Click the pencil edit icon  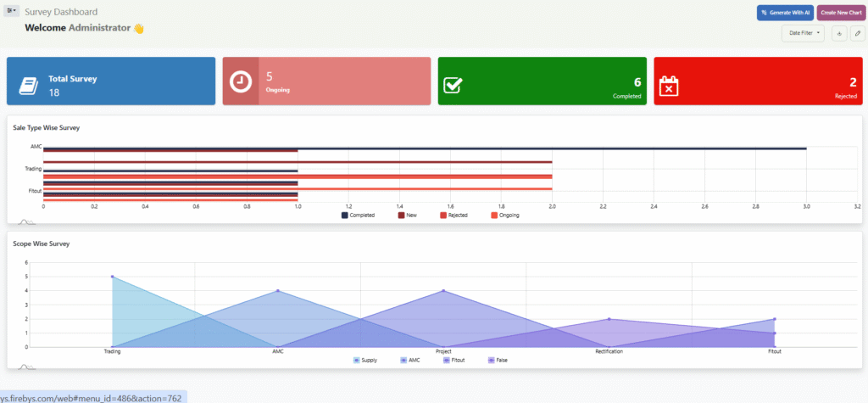857,33
